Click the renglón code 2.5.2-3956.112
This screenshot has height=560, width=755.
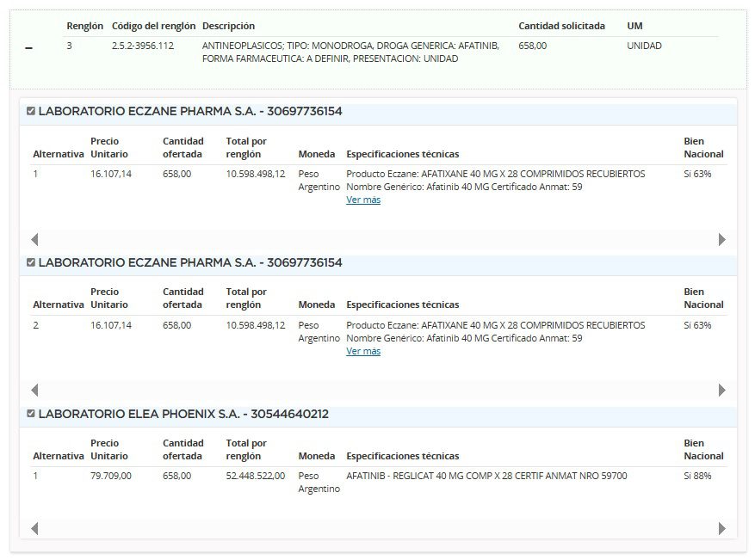142,46
